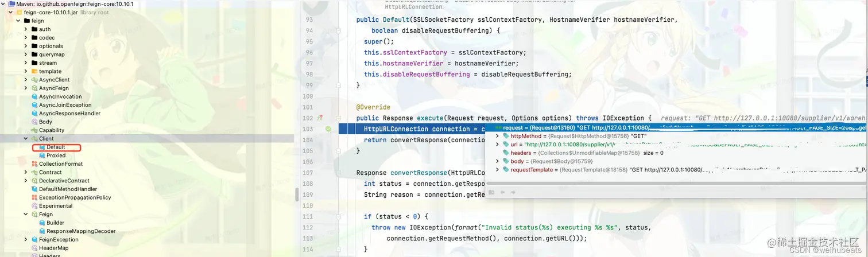The width and height of the screenshot is (868, 257).
Task: Click the forward arrow in the debugger value popup
Action: 513,193
